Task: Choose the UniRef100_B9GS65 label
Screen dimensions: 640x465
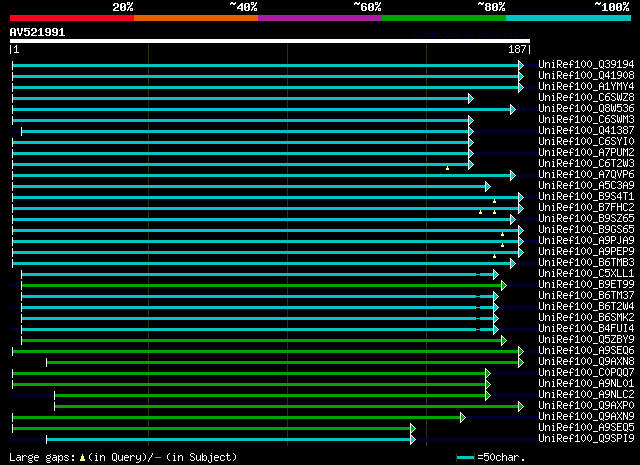Action: coord(586,230)
